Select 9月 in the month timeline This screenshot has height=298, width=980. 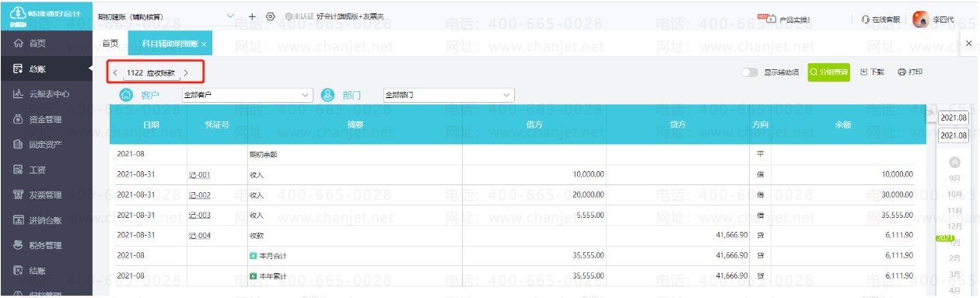(x=955, y=178)
